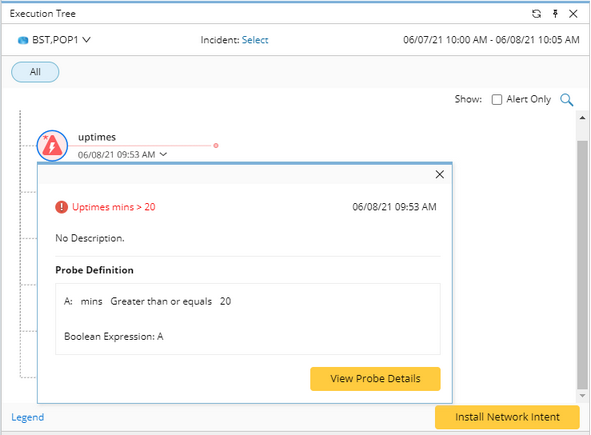
Task: Close the Execution Tree panel
Action: (573, 14)
